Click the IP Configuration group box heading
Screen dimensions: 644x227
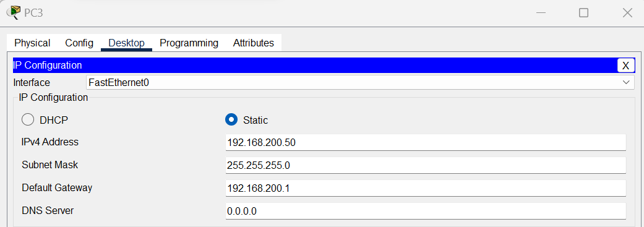pyautogui.click(x=53, y=98)
